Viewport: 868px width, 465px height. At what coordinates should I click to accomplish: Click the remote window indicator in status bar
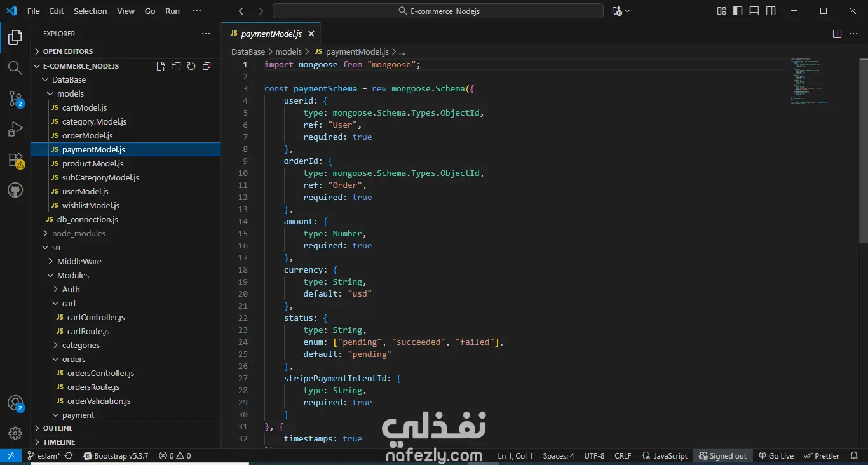(x=11, y=456)
